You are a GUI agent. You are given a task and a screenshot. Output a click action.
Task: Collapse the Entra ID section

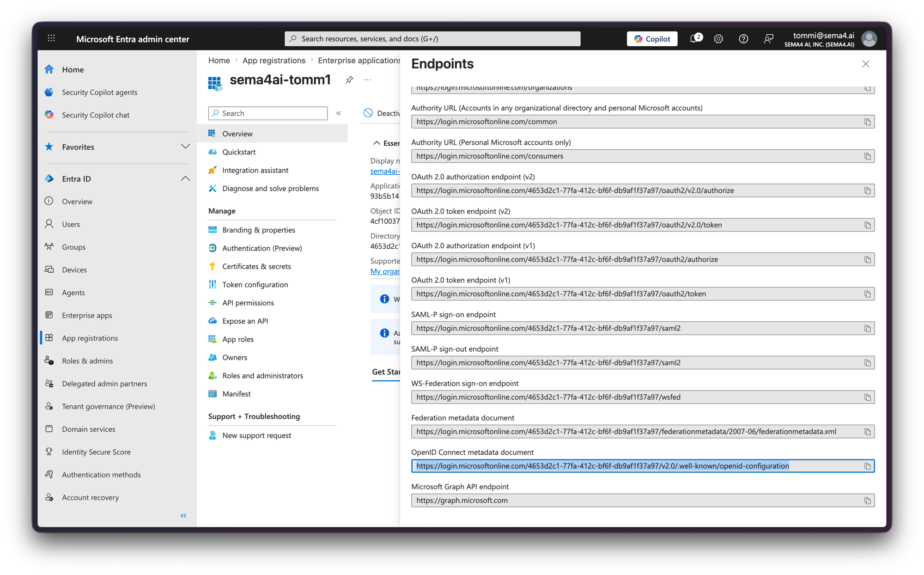tap(185, 178)
